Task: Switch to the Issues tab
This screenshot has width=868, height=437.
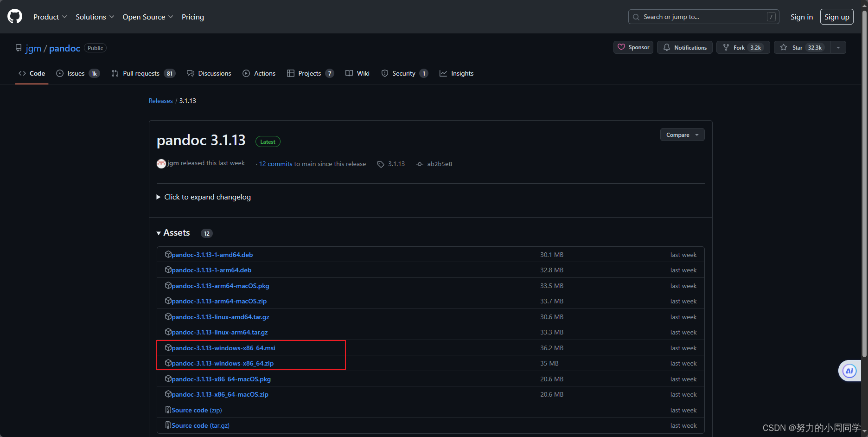Action: point(78,73)
